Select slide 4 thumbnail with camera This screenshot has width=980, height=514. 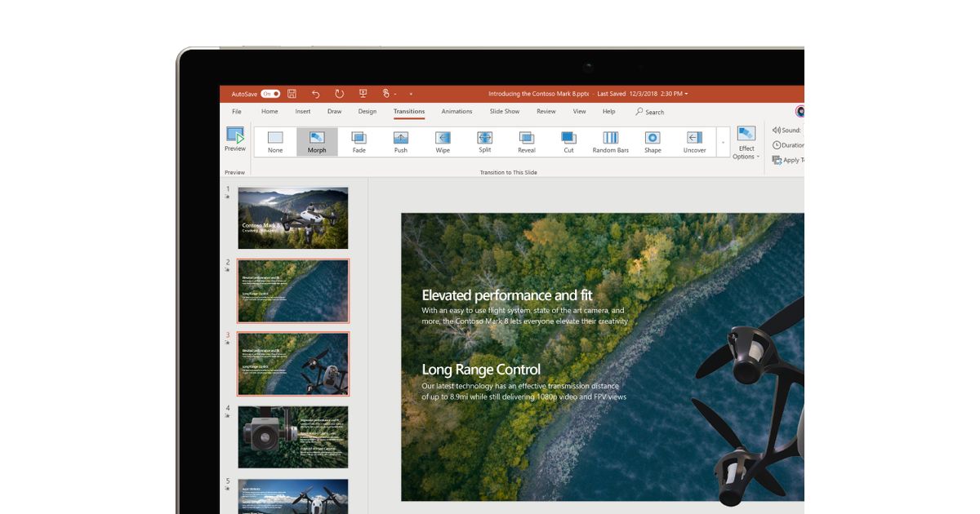[292, 437]
